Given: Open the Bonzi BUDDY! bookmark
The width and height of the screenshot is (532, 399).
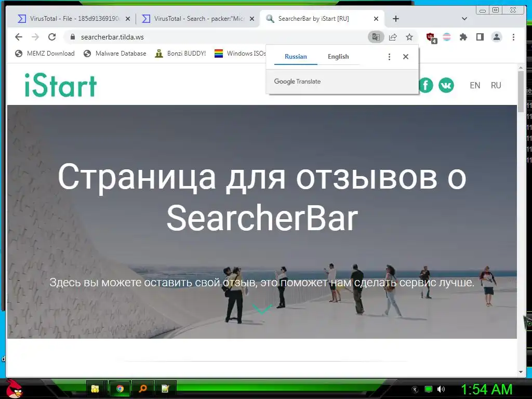Looking at the screenshot, I should 180,54.
